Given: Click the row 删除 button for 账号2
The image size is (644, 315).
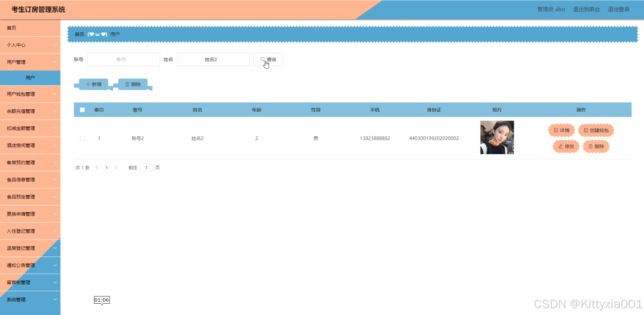Looking at the screenshot, I should [x=596, y=147].
